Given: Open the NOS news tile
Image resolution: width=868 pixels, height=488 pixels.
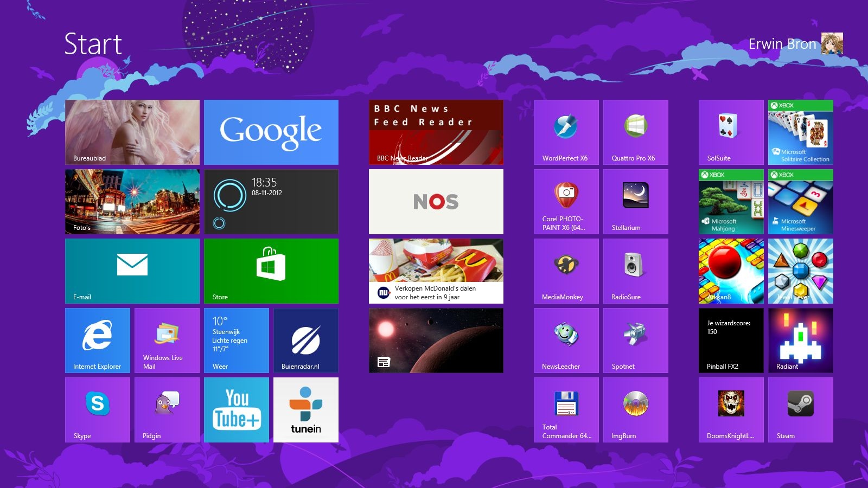Looking at the screenshot, I should (x=436, y=202).
